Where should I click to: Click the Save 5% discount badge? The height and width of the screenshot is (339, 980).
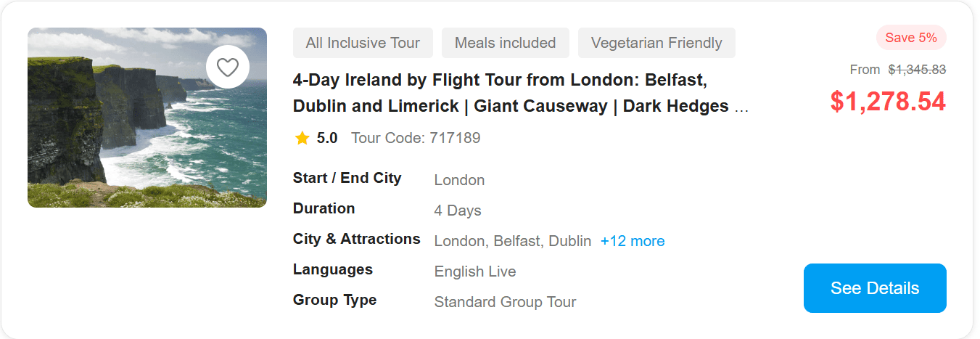click(x=911, y=38)
